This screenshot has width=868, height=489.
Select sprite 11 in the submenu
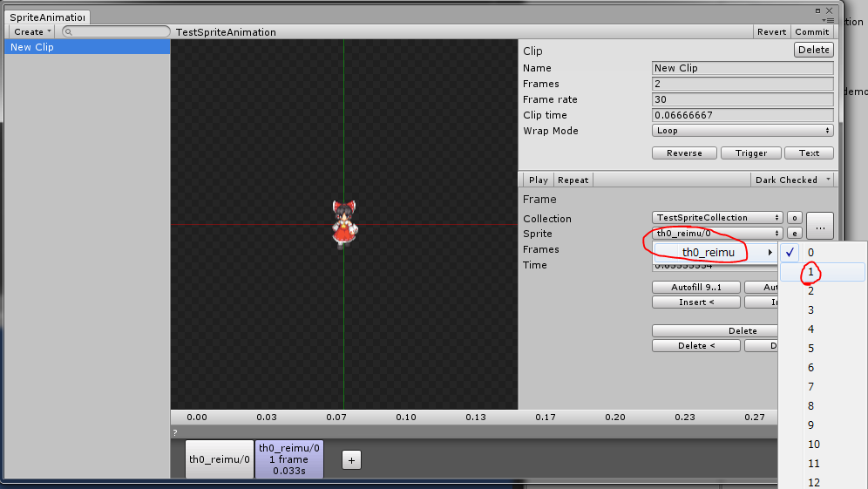click(x=823, y=464)
